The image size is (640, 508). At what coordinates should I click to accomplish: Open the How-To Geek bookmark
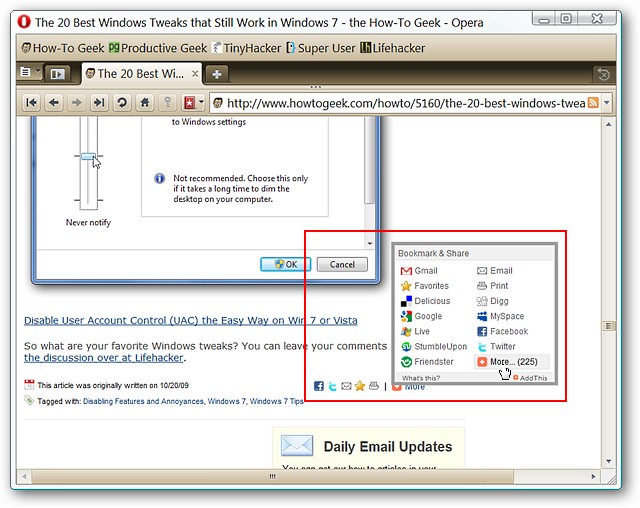63,48
